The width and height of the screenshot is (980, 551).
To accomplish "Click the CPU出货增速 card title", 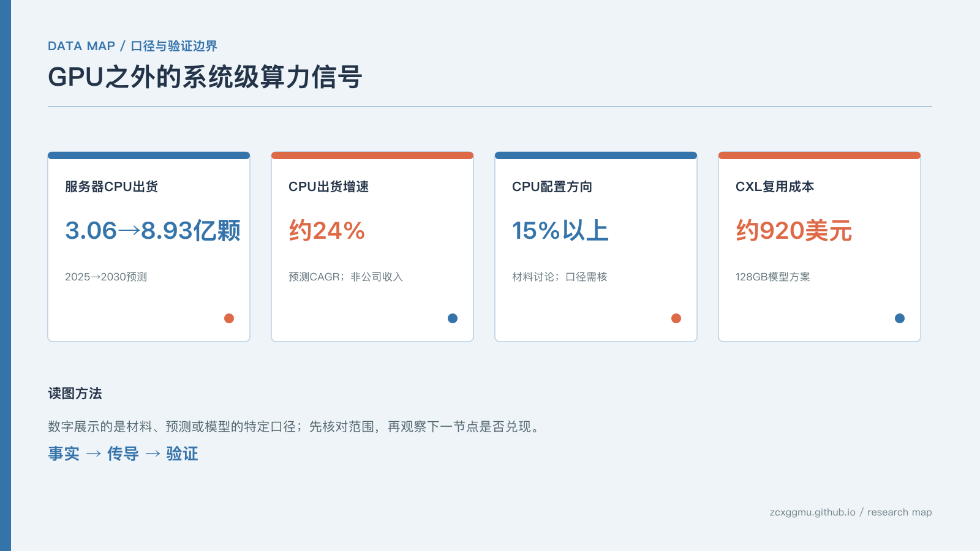I will tap(328, 187).
